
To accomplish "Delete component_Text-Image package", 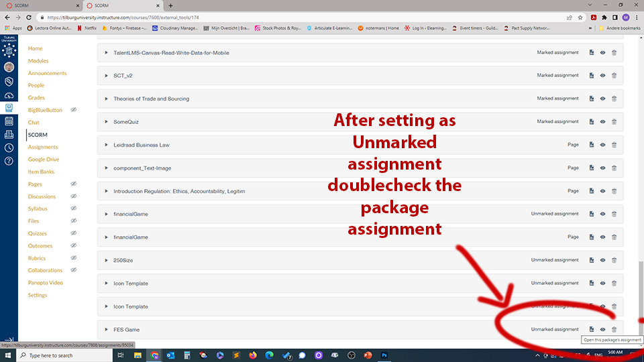I will (614, 168).
